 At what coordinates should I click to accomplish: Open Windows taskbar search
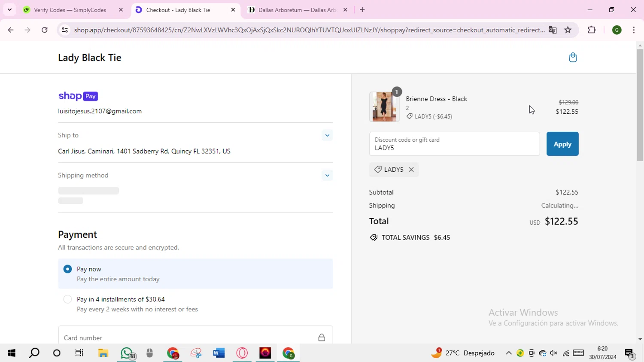(x=34, y=353)
